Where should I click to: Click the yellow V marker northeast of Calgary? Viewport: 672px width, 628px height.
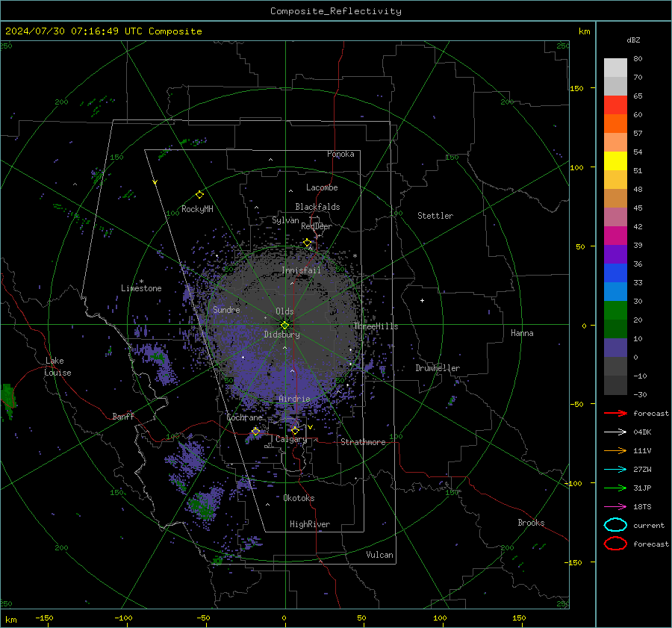(311, 427)
